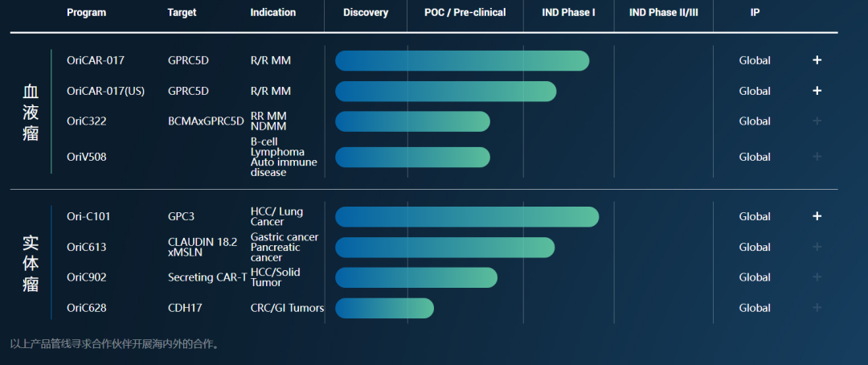The image size is (868, 365).
Task: Click the 血液瘤 category label
Action: (31, 113)
